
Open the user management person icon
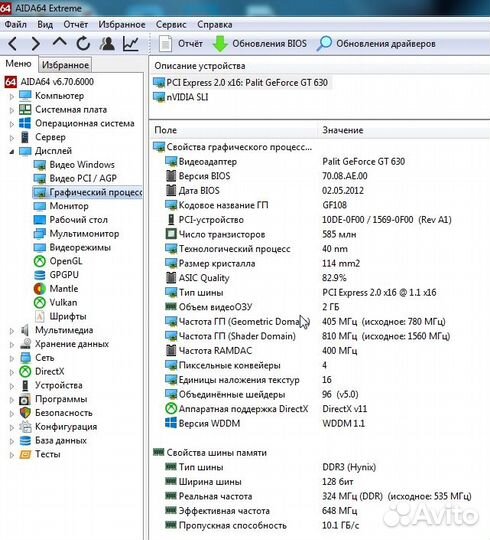click(x=107, y=44)
